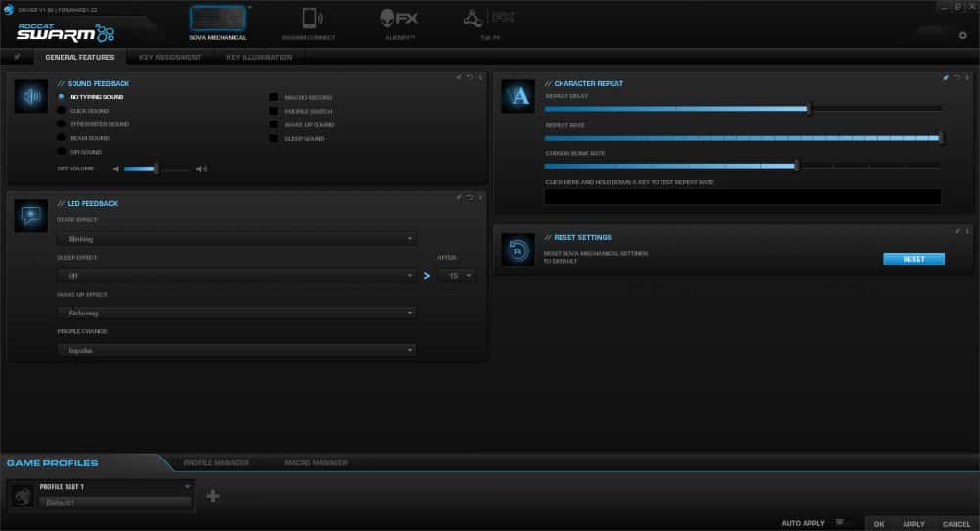Expand the Profile Slot 1 dropdown arrow
Image resolution: width=980 pixels, height=531 pixels.
pos(187,487)
